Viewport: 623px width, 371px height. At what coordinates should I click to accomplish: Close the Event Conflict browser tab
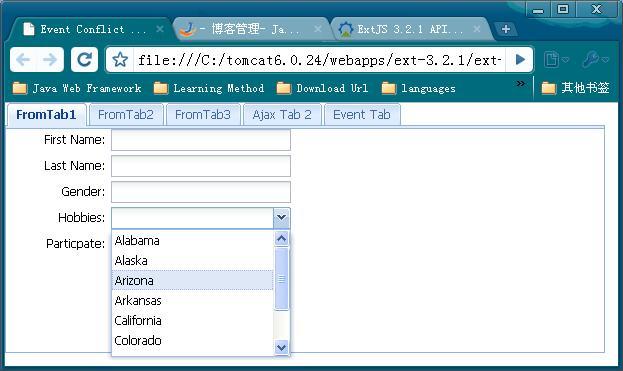point(160,29)
